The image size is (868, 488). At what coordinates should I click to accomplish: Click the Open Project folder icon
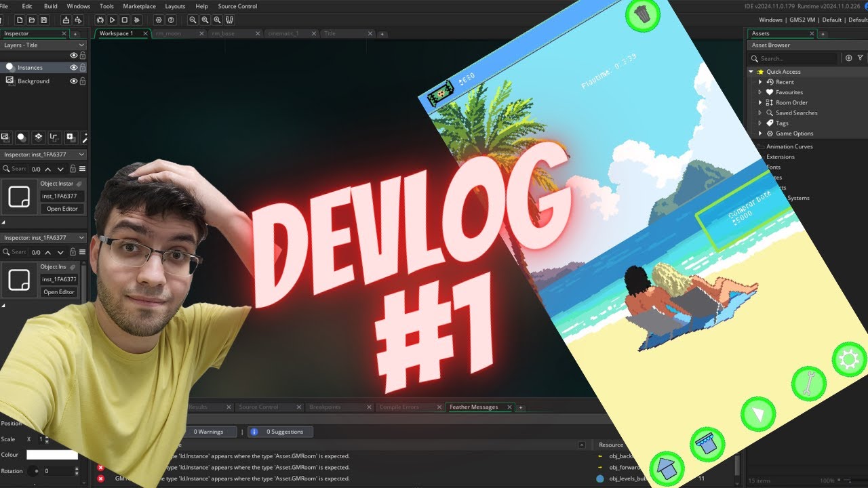tap(32, 20)
